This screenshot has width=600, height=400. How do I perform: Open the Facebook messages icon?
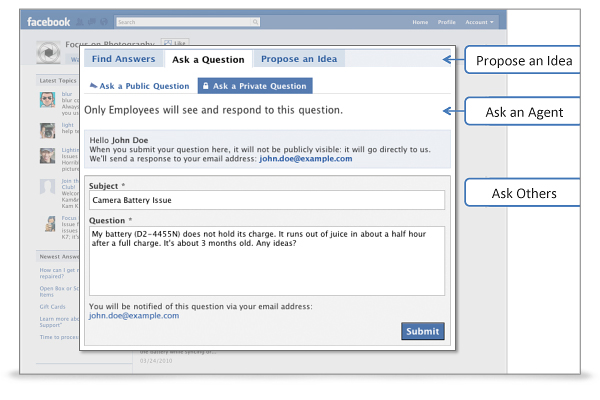click(91, 20)
